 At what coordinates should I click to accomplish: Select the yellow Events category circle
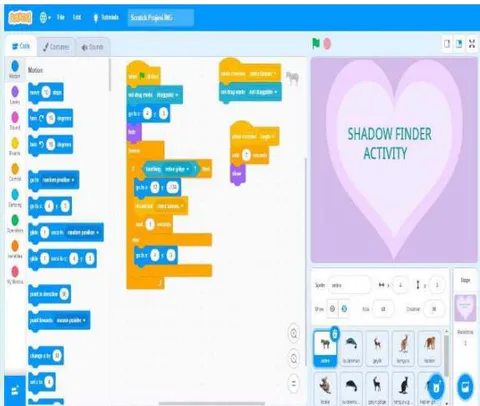[x=15, y=143]
